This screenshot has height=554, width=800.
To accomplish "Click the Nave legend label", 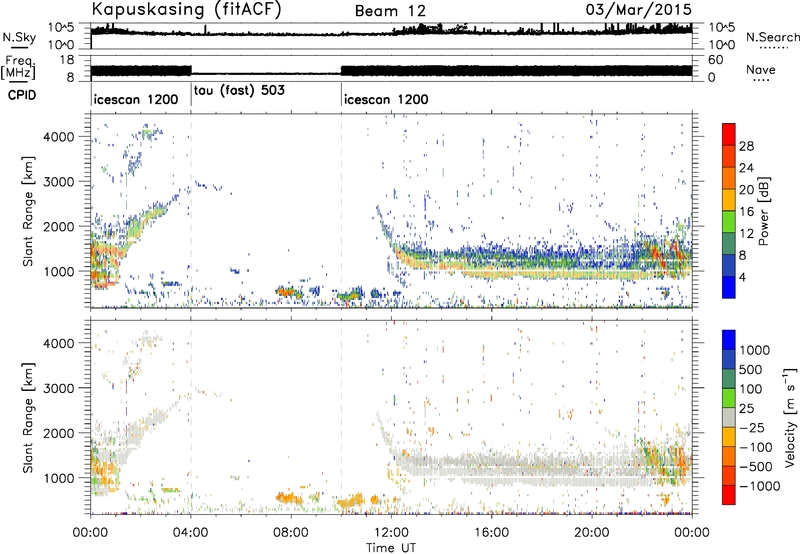I will [x=760, y=70].
